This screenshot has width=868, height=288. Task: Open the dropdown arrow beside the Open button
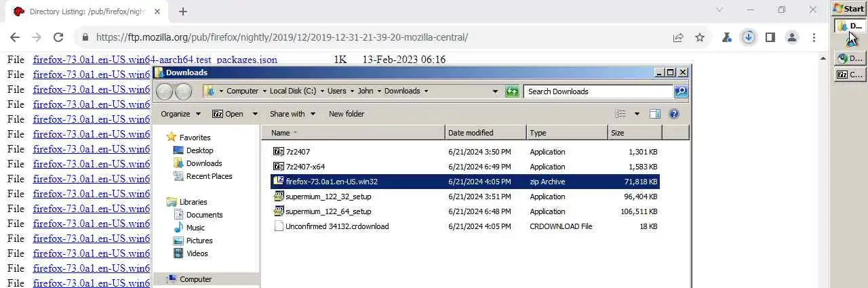click(x=255, y=114)
